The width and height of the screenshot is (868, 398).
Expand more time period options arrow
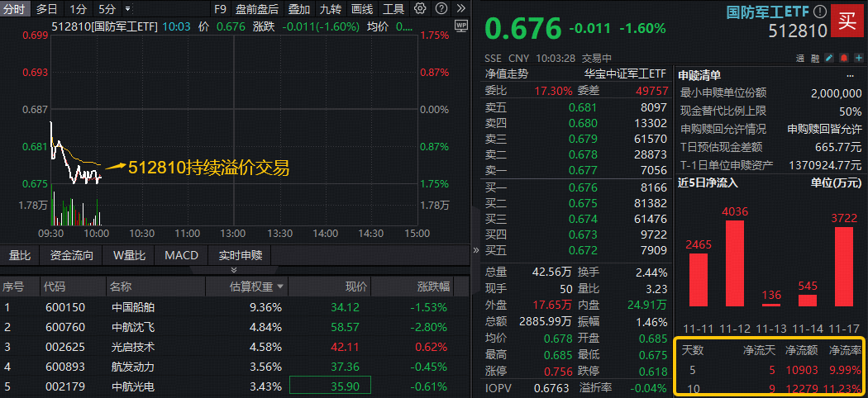127,9
